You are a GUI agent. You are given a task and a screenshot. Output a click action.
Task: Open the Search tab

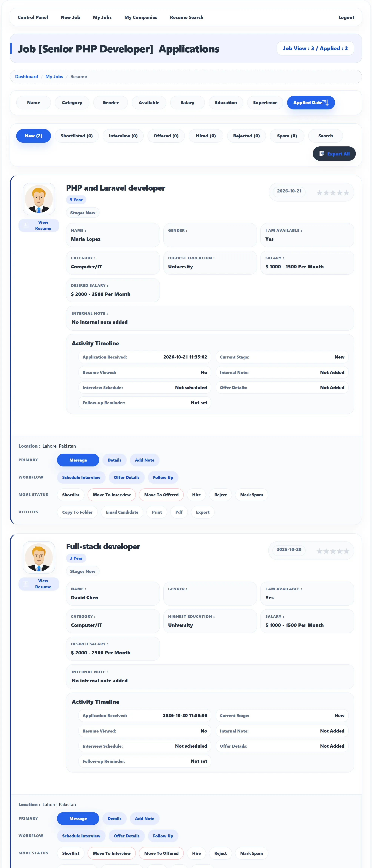point(326,136)
